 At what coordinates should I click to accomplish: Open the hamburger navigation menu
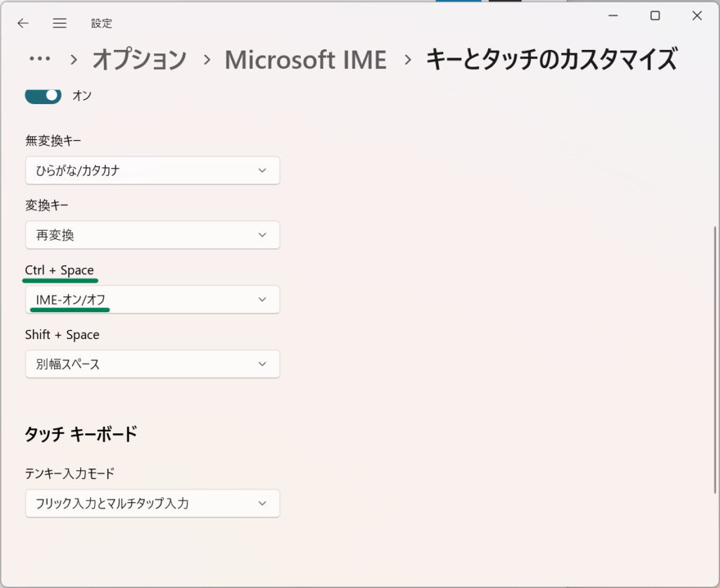point(59,23)
